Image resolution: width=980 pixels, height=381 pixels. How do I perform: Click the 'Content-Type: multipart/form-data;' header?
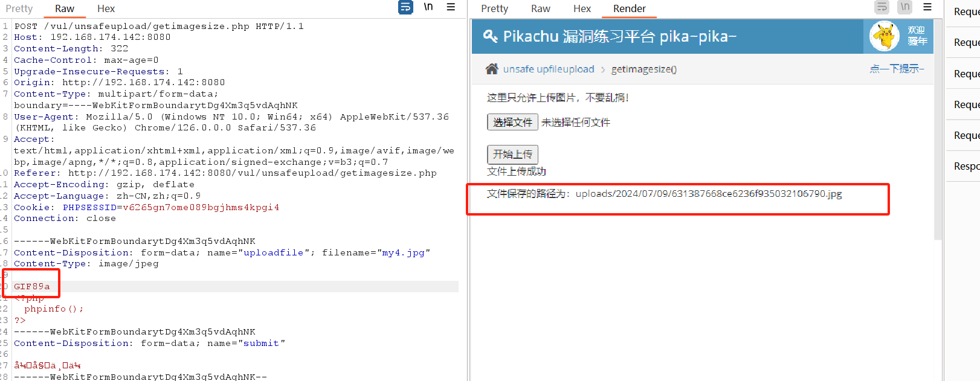116,94
